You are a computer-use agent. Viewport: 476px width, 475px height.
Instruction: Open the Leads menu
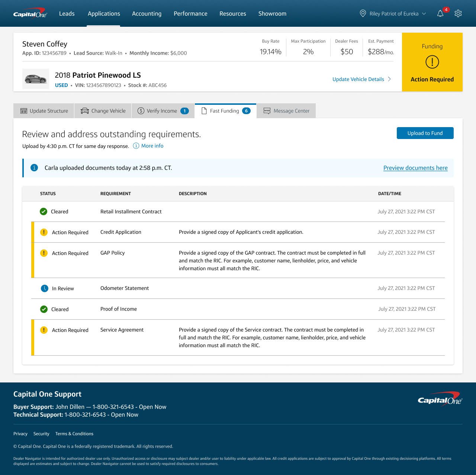coord(67,13)
